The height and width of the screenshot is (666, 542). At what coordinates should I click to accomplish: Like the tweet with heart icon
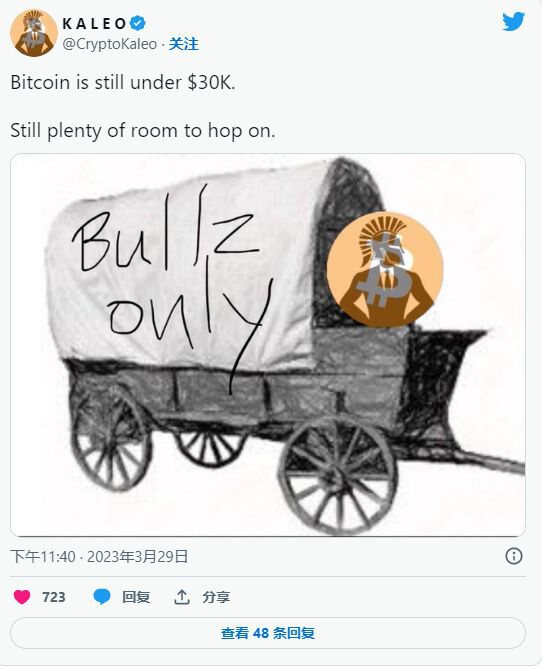(x=22, y=597)
